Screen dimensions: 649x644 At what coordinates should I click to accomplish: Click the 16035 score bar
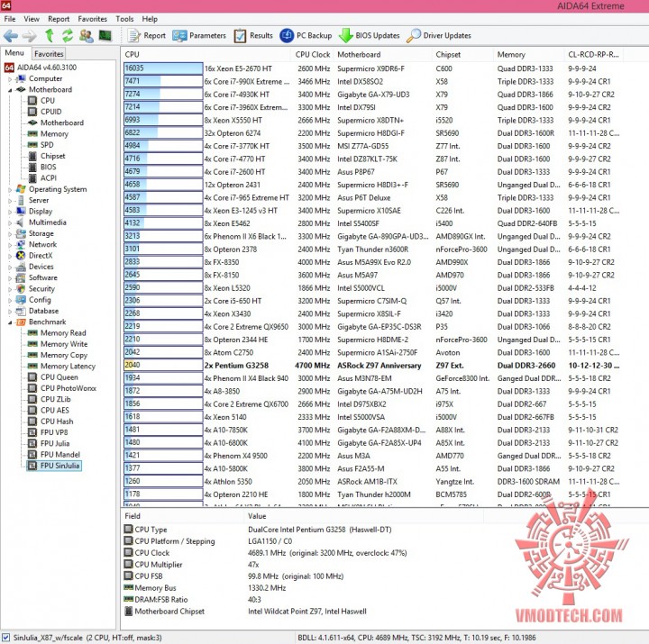[x=163, y=68]
